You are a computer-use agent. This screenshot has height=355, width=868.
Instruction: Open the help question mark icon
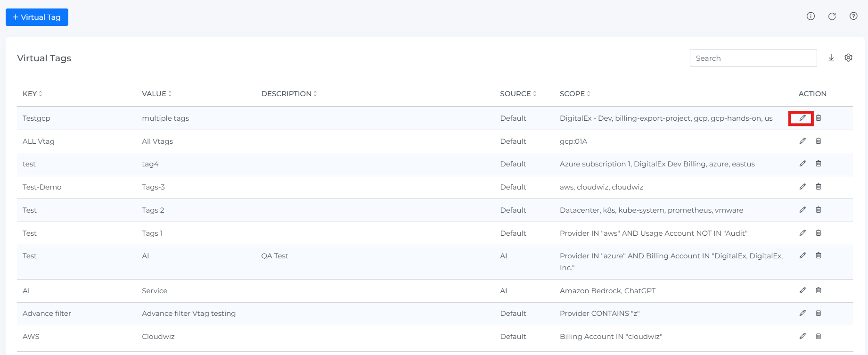(853, 17)
